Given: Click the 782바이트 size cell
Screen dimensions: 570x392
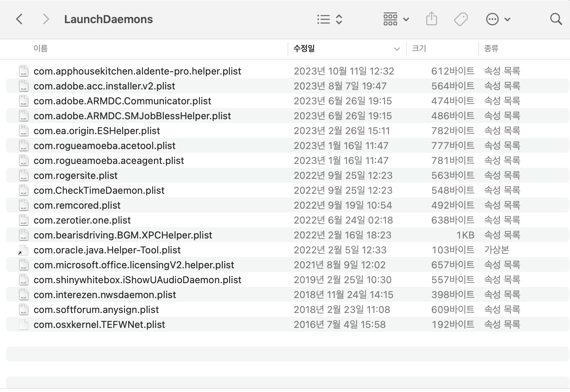Looking at the screenshot, I should 453,131.
